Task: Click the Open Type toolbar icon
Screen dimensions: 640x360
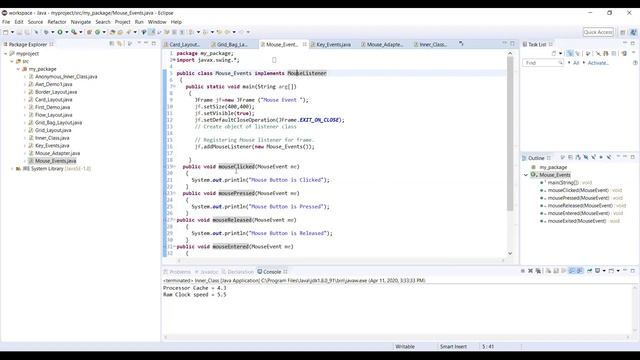Action: click(112, 32)
